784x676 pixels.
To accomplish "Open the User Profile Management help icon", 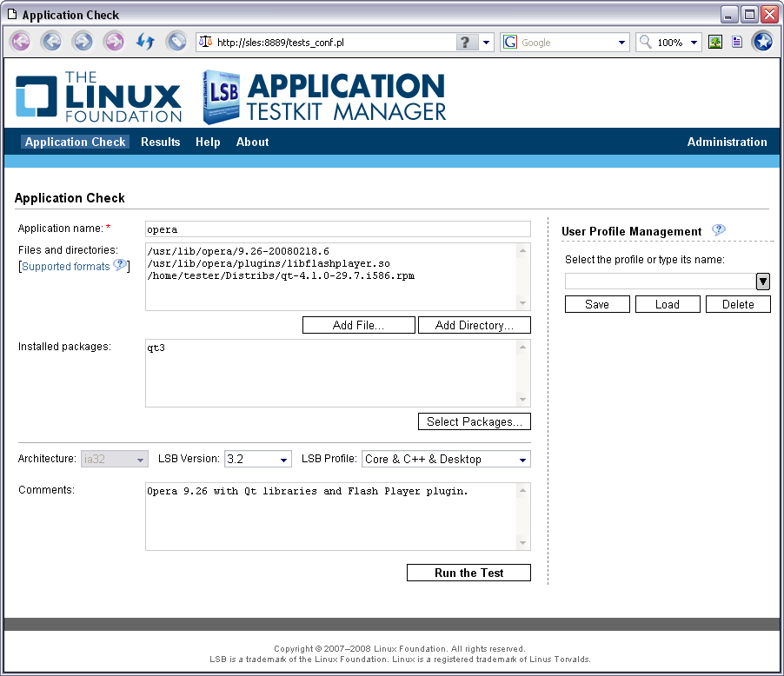I will click(718, 230).
